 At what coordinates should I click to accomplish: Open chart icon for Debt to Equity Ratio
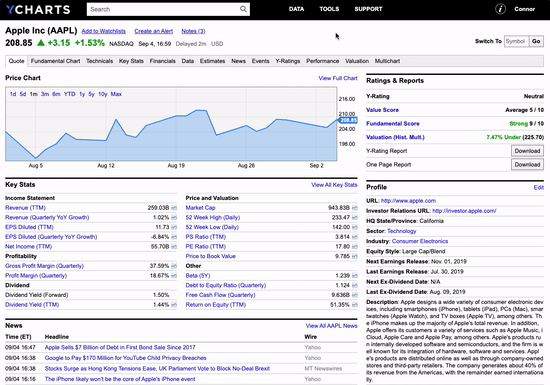point(355,285)
